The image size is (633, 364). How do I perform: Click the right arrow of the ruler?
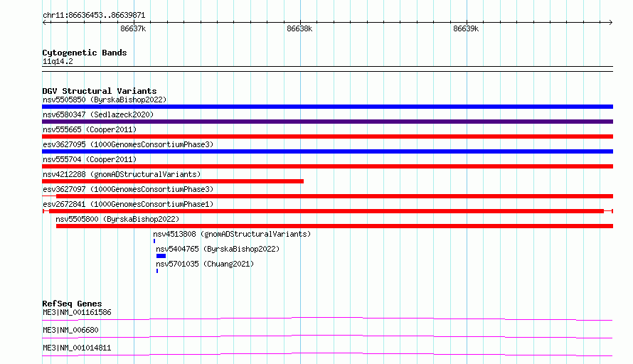click(x=611, y=23)
